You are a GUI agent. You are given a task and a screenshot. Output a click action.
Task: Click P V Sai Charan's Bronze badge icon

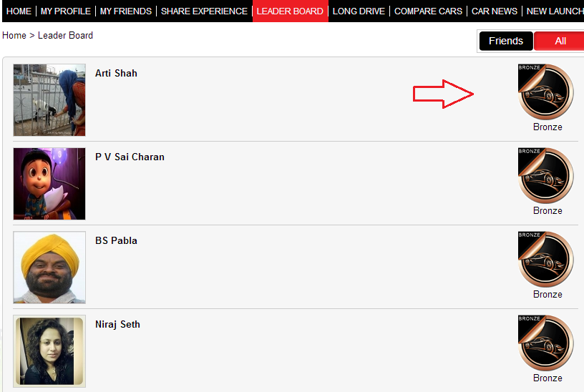[545, 175]
